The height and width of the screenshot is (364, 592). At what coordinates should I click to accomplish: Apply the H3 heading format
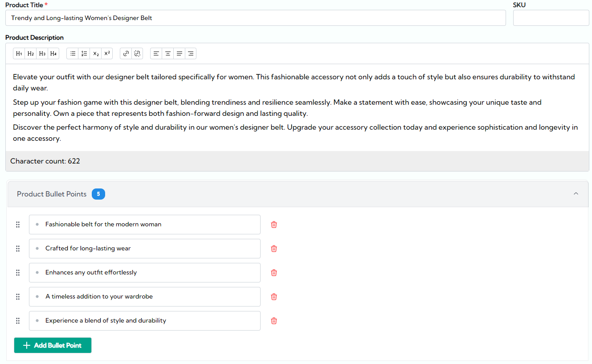(x=42, y=53)
